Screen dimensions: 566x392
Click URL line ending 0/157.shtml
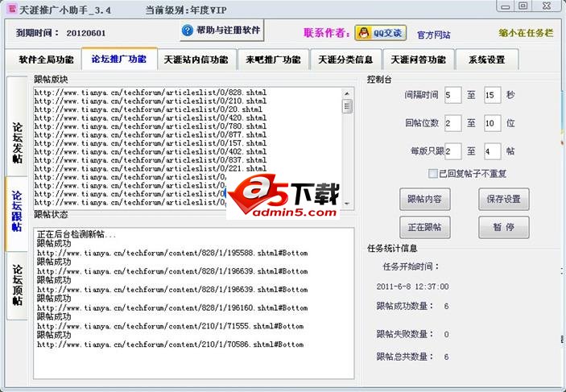(151, 143)
